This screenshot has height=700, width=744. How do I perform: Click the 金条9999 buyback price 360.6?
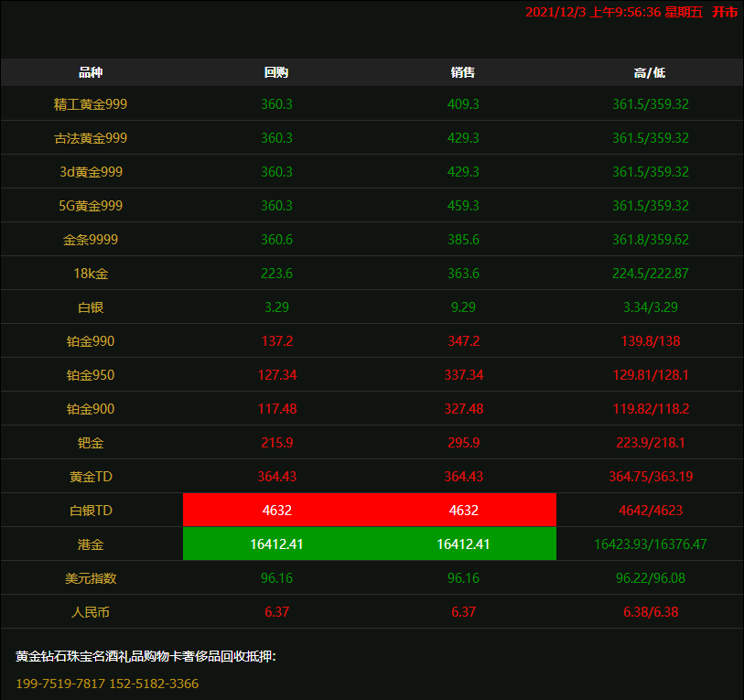tap(276, 240)
